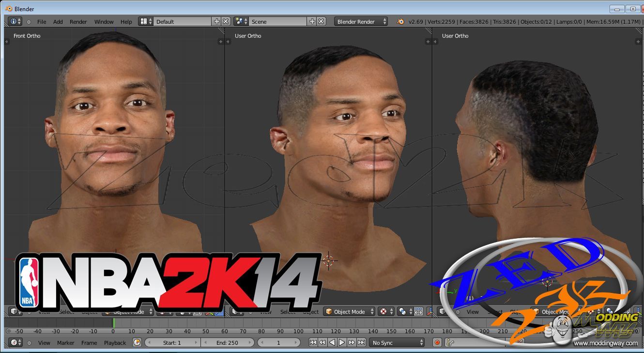Viewport: 644px width, 353px height.
Task: Toggle automatic keyframe recording button
Action: point(437,343)
